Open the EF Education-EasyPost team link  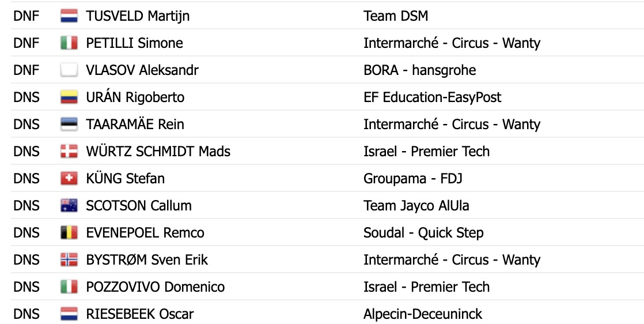pyautogui.click(x=433, y=97)
